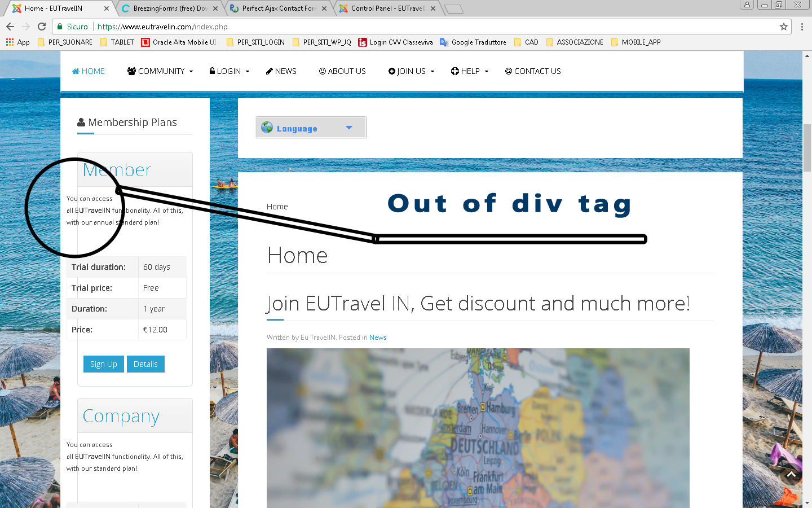Click Sign Up in the Member plan
The width and height of the screenshot is (812, 508).
(x=104, y=364)
